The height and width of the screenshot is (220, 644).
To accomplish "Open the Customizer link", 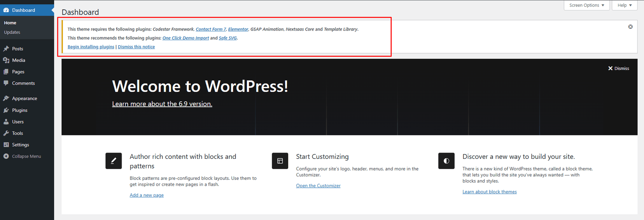I will pyautogui.click(x=318, y=186).
